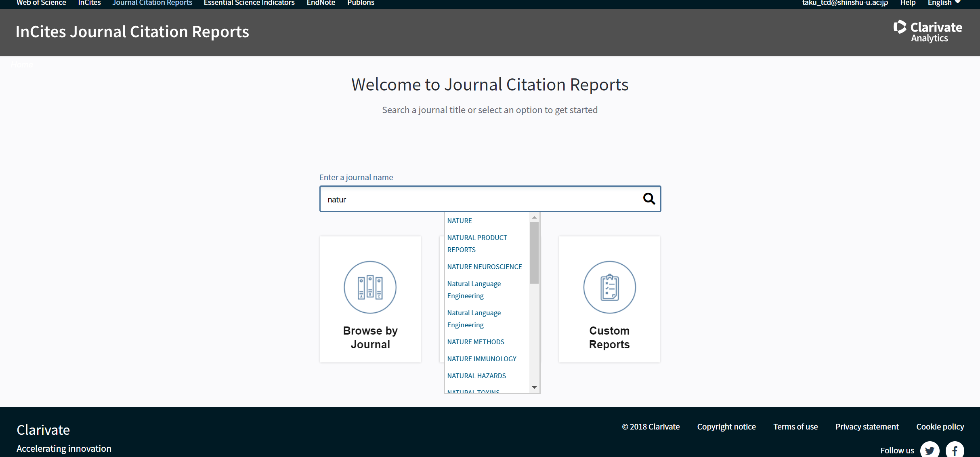
Task: Choose NATURE NEUROSCIENCE suggestion
Action: click(x=485, y=267)
